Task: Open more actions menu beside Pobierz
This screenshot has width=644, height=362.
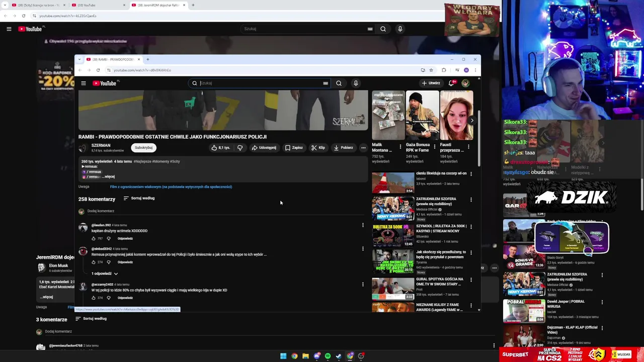Action: pos(363,148)
